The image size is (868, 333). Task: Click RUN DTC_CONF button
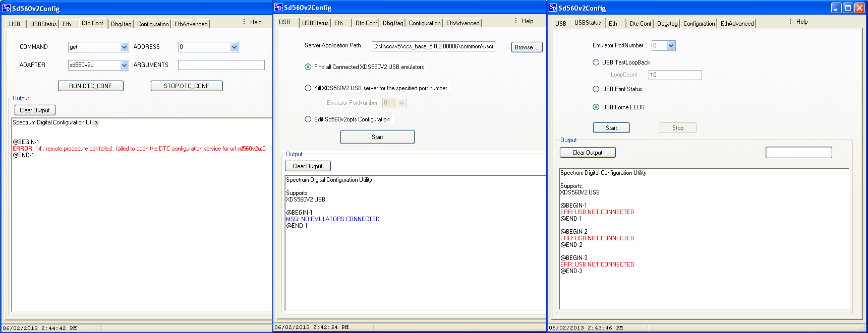[x=90, y=86]
